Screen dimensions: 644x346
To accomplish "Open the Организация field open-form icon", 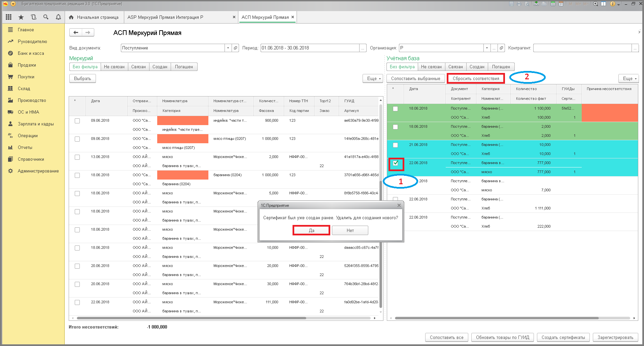I will pos(501,48).
